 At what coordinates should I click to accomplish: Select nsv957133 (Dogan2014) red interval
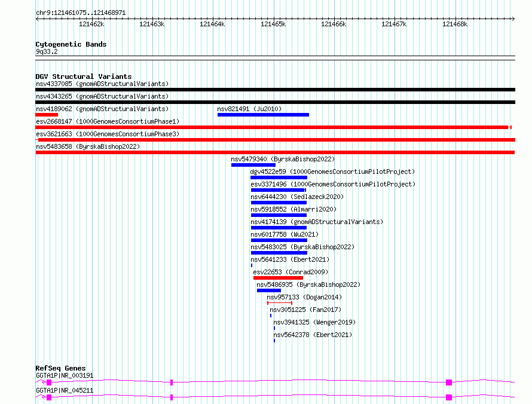pos(280,302)
